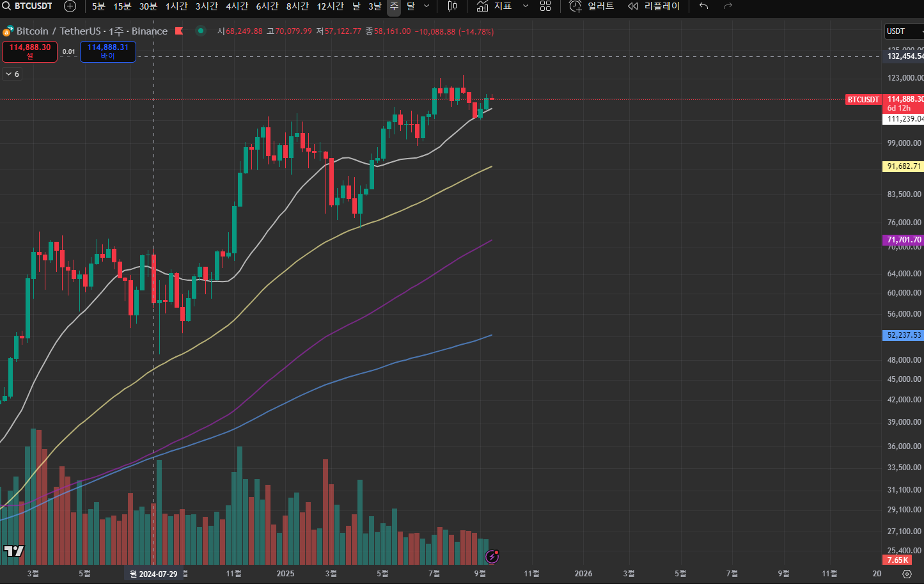Start bar replay with 리플레이 button
The height and width of the screenshot is (584, 924).
tap(654, 6)
